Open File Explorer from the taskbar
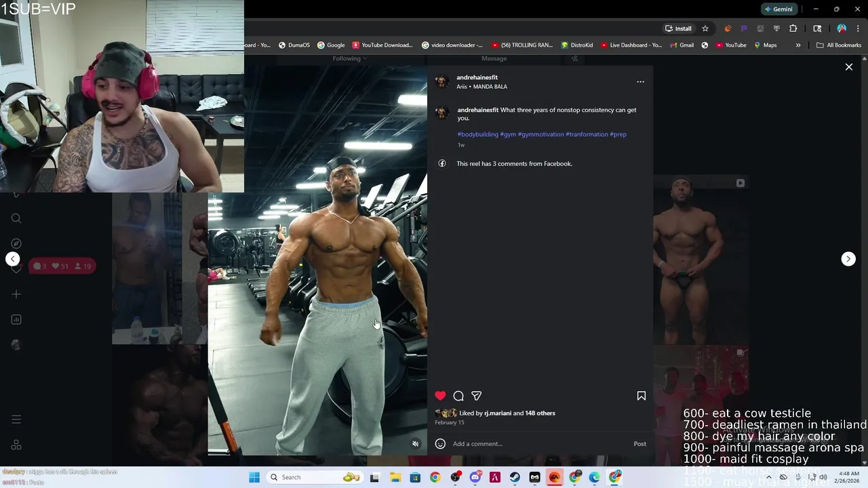The image size is (868, 488). coord(395,477)
